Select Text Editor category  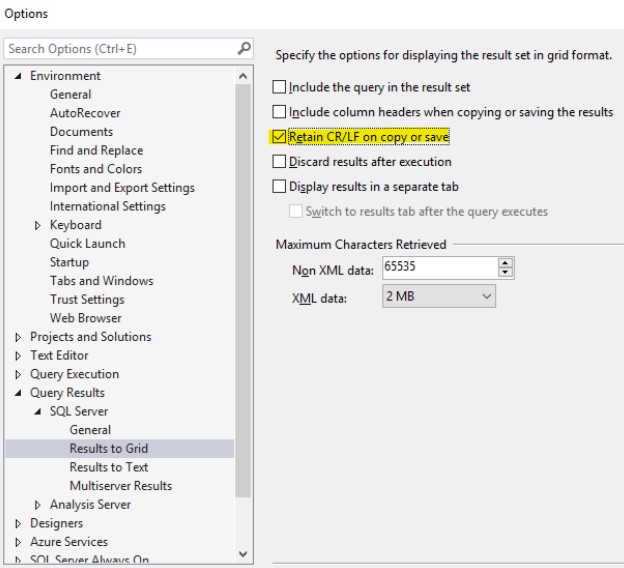coord(59,355)
